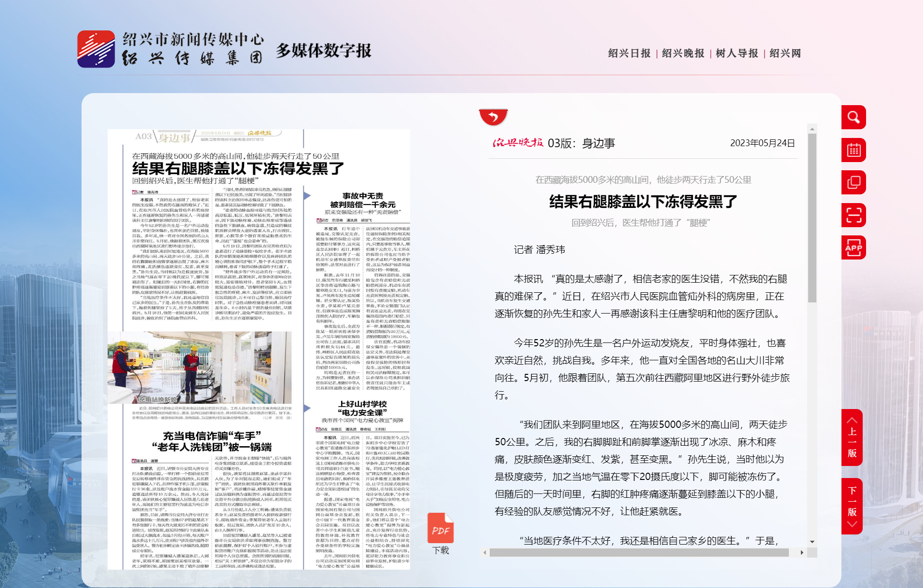Screen dimensions: 923x588
Task: Click the charging station photo 充电站换新貌
Action: [200, 368]
